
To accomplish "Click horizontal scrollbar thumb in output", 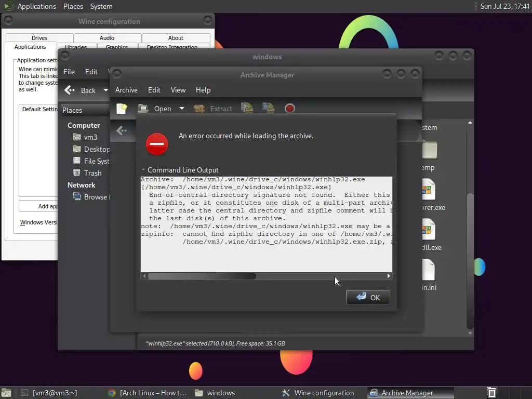I will point(202,276).
